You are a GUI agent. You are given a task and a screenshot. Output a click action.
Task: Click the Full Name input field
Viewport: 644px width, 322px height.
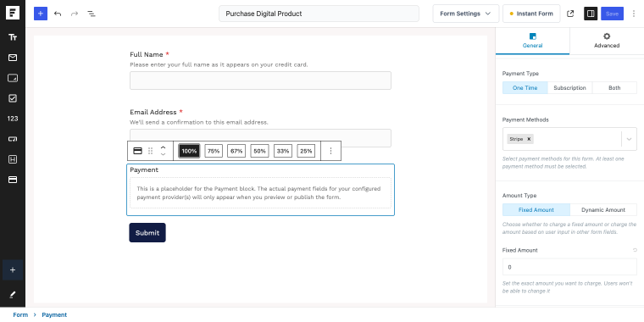point(260,80)
